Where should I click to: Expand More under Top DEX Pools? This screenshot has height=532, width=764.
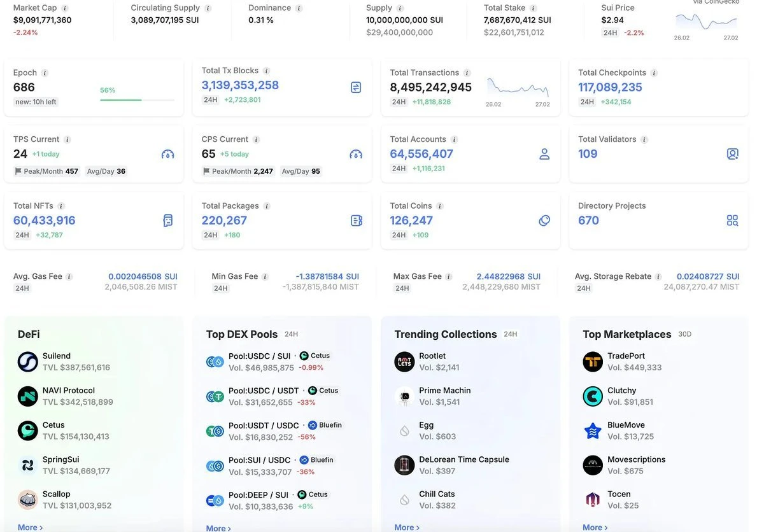click(218, 528)
